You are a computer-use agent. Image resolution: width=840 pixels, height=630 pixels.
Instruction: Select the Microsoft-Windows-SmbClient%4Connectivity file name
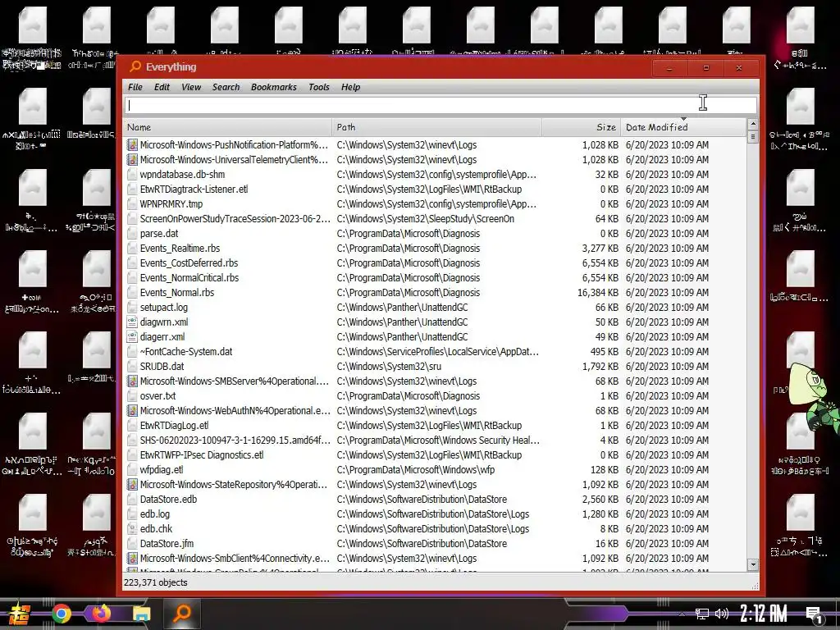(235, 558)
